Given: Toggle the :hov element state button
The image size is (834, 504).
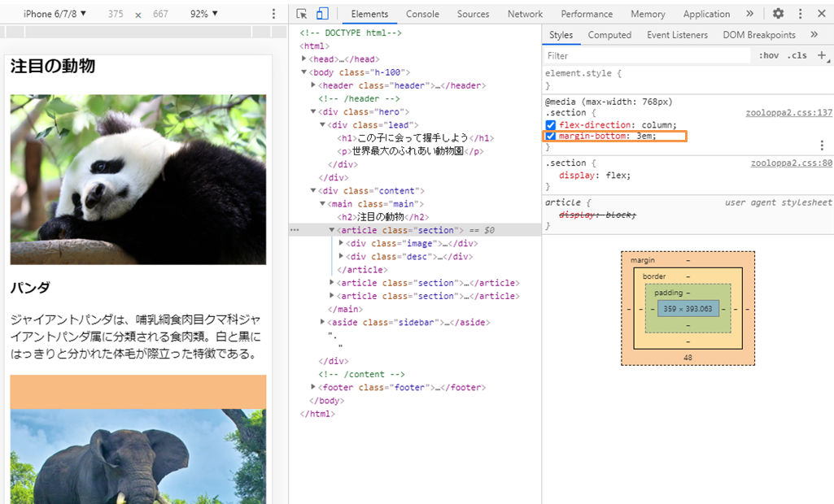Looking at the screenshot, I should (769, 55).
